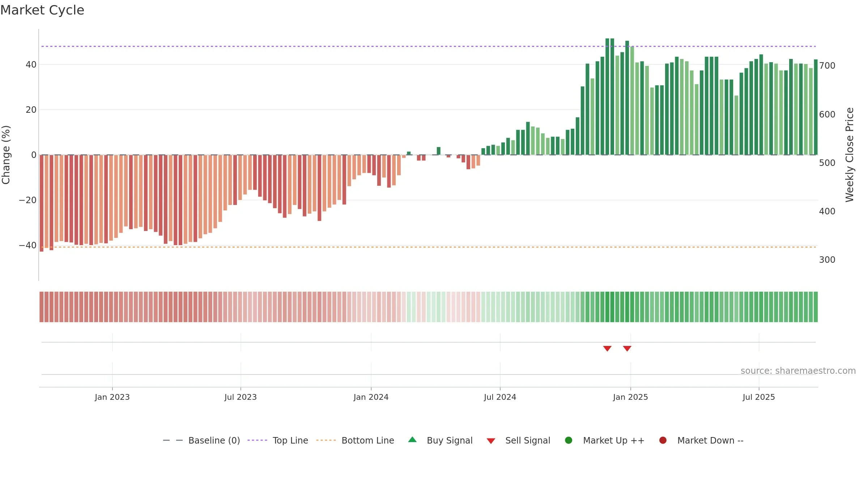Click the 500 tick on price axis
This screenshot has height=488, width=868.
[827, 163]
